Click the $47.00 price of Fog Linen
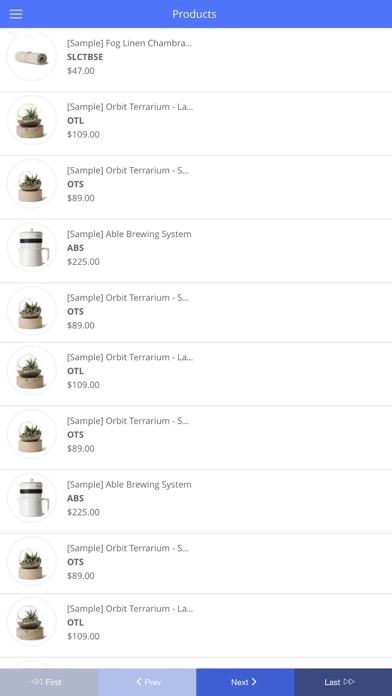This screenshot has width=392, height=696. click(81, 71)
